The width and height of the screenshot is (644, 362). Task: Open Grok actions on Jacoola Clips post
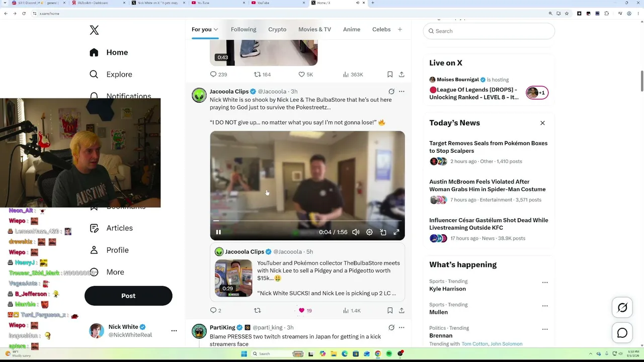click(391, 92)
